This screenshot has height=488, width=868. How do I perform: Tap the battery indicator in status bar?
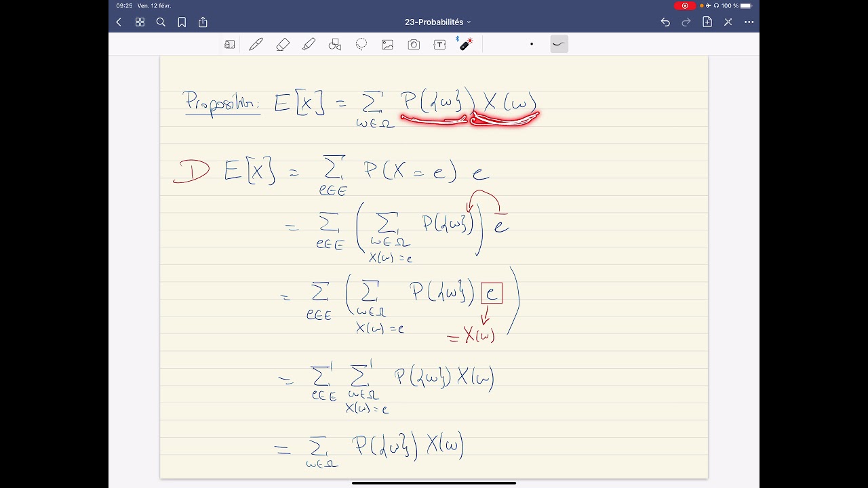pos(745,5)
